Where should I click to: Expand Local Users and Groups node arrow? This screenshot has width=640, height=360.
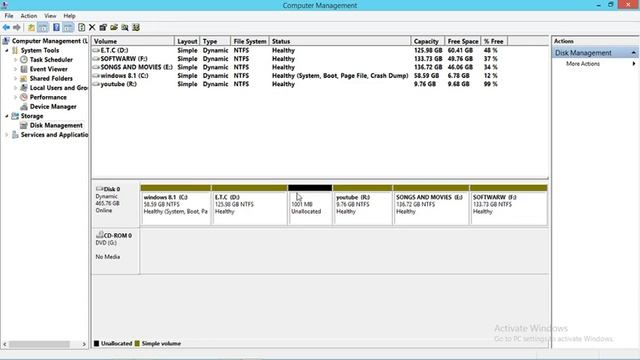click(x=16, y=88)
